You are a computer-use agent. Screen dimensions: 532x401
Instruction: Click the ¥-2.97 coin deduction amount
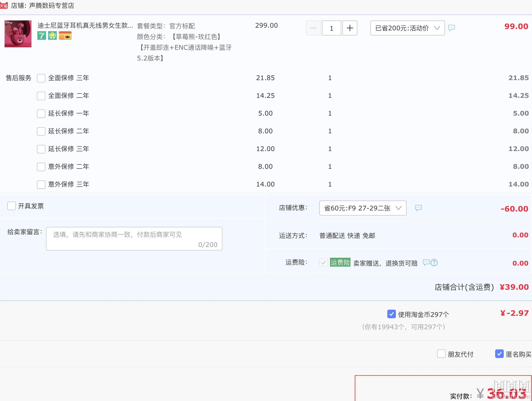coord(515,313)
